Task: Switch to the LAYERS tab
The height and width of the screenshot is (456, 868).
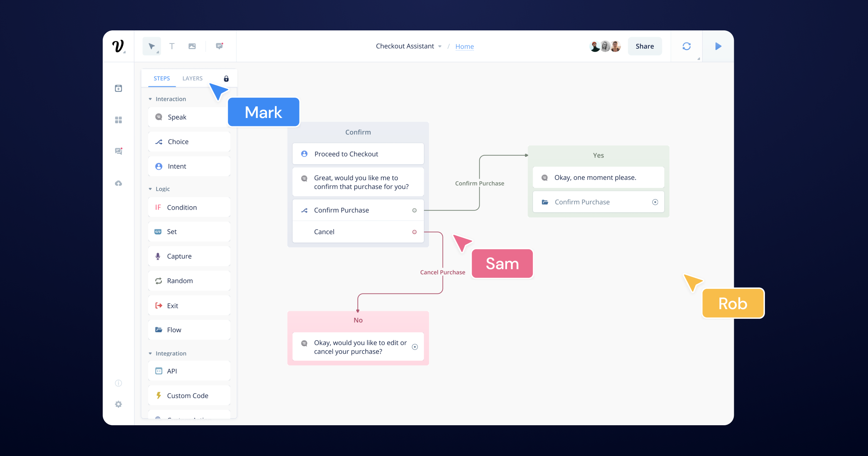Action: click(192, 79)
